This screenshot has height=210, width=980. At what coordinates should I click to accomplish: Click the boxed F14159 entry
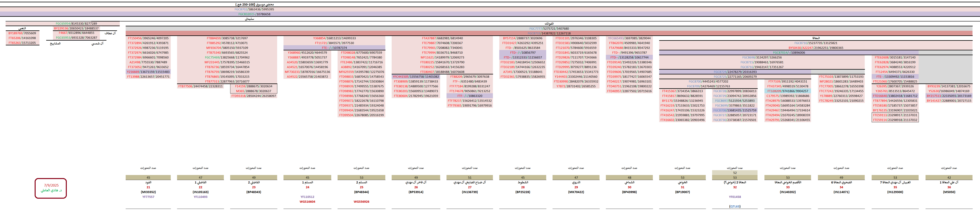click(253, 86)
